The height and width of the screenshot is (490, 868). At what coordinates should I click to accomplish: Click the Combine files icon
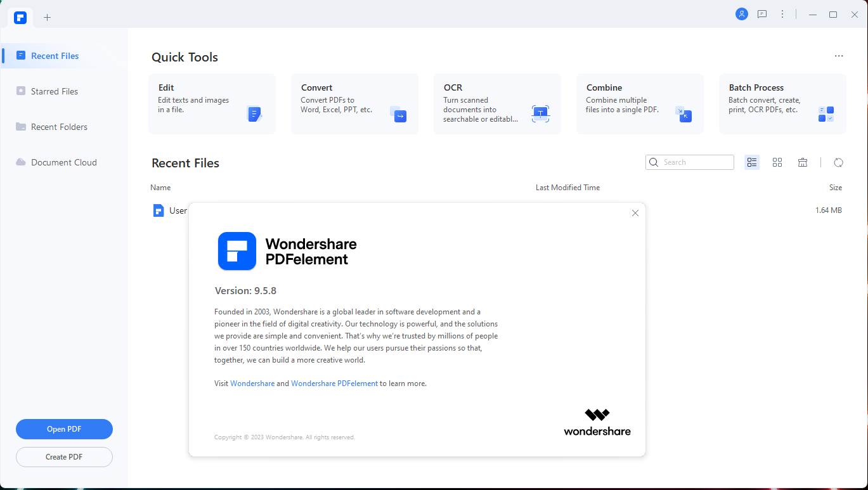683,114
